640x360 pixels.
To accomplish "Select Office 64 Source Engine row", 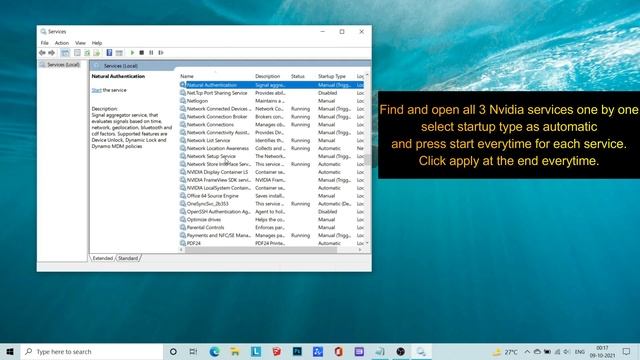I will click(271, 196).
